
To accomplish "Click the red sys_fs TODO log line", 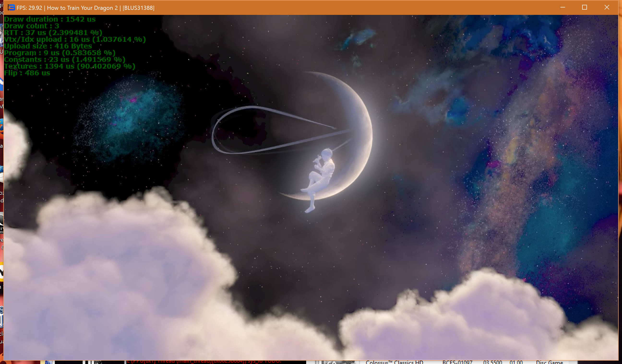I will (x=204, y=362).
